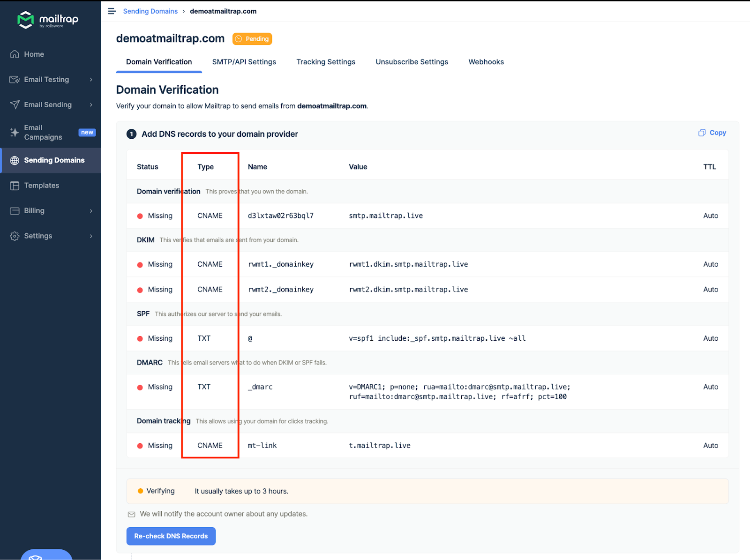750x560 pixels.
Task: Expand the Settings submenu chevron
Action: (x=91, y=236)
